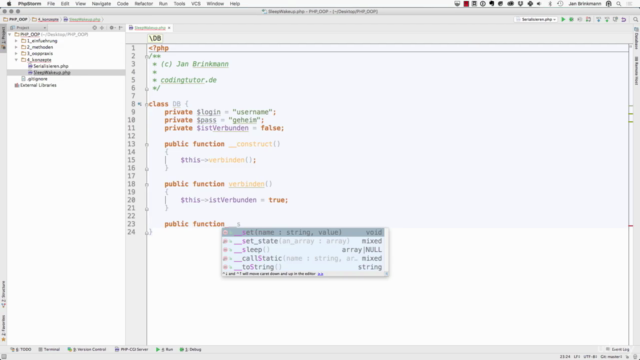Expand the 3_ooppraxis folder
This screenshot has height=360, width=640.
16,53
